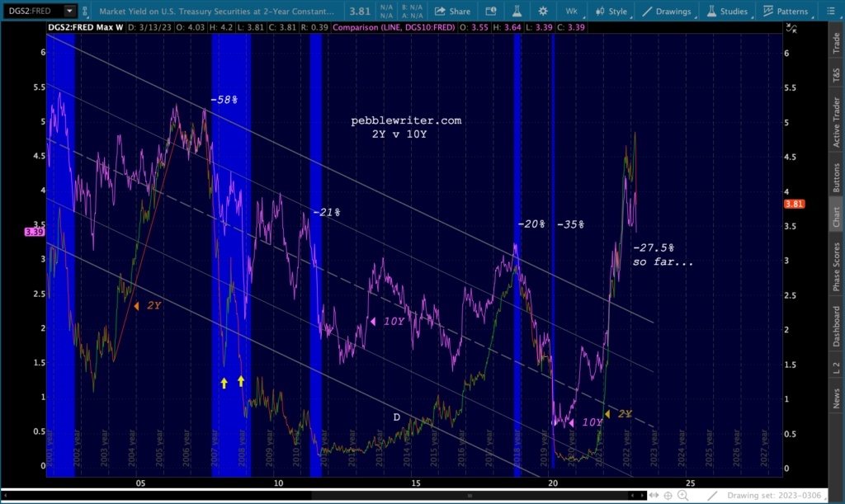Click the Market Yield on U.S. Treasury description
The height and width of the screenshot is (504, 845).
coord(217,12)
